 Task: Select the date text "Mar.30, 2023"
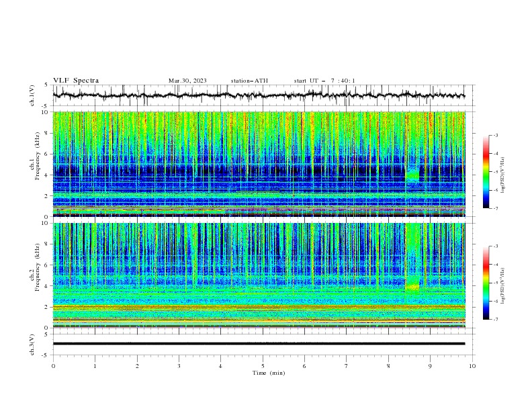point(187,81)
